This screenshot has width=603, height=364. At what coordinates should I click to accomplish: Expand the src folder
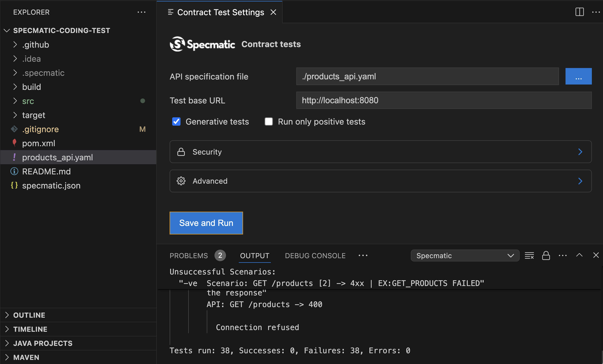click(x=28, y=101)
